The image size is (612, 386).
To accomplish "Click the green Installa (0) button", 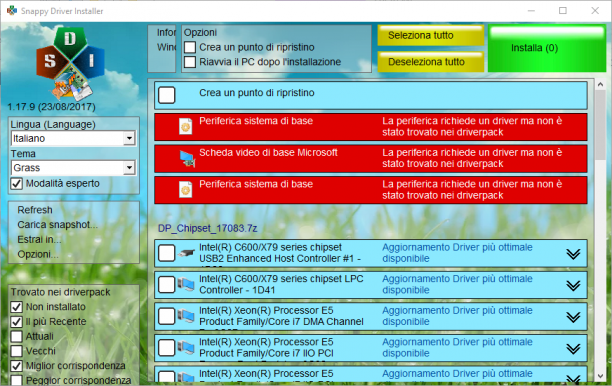I will pyautogui.click(x=546, y=48).
